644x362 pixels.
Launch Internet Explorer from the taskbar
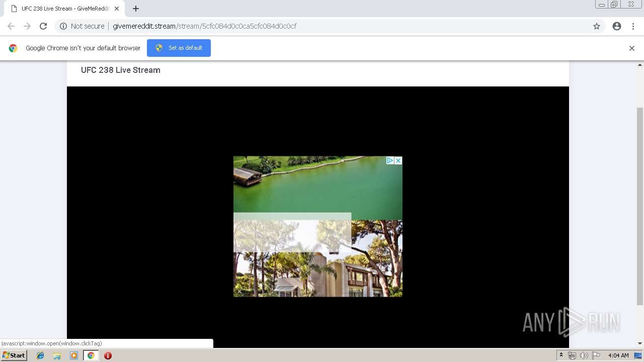click(40, 355)
